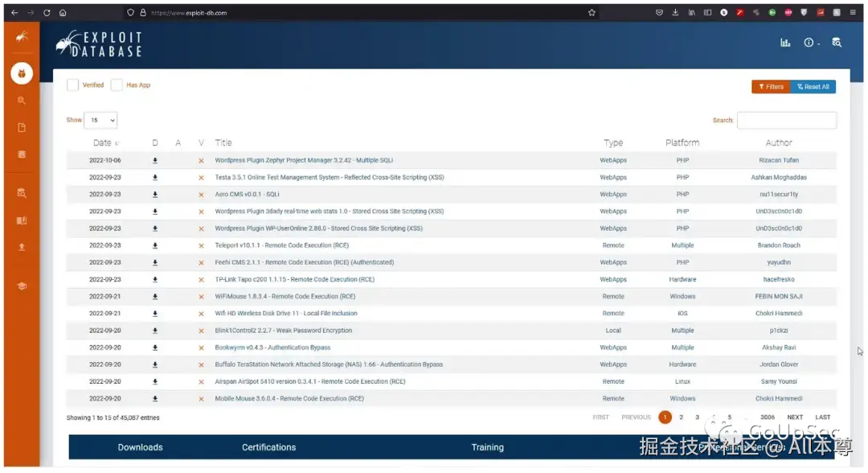Open the info dropdown icon in header
The width and height of the screenshot is (868, 473).
click(810, 43)
